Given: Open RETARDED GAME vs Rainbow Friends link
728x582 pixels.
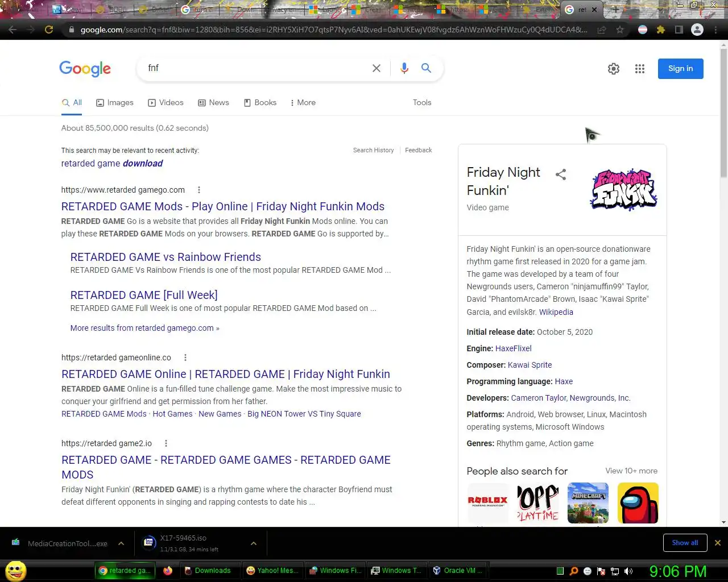Looking at the screenshot, I should (166, 257).
